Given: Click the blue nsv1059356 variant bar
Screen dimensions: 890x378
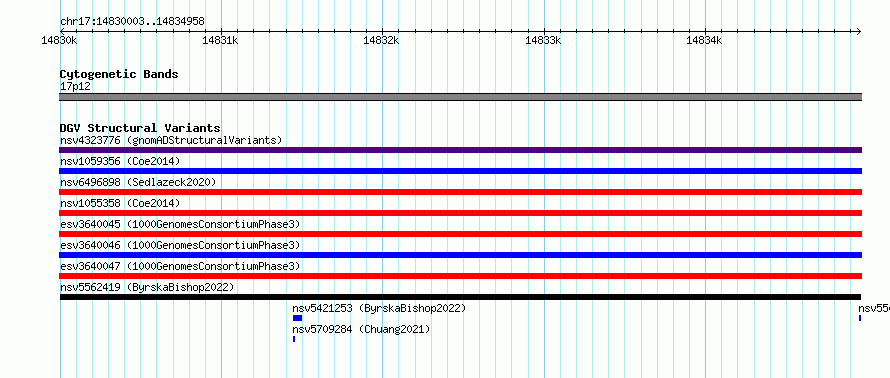Looking at the screenshot, I should click(x=460, y=171).
